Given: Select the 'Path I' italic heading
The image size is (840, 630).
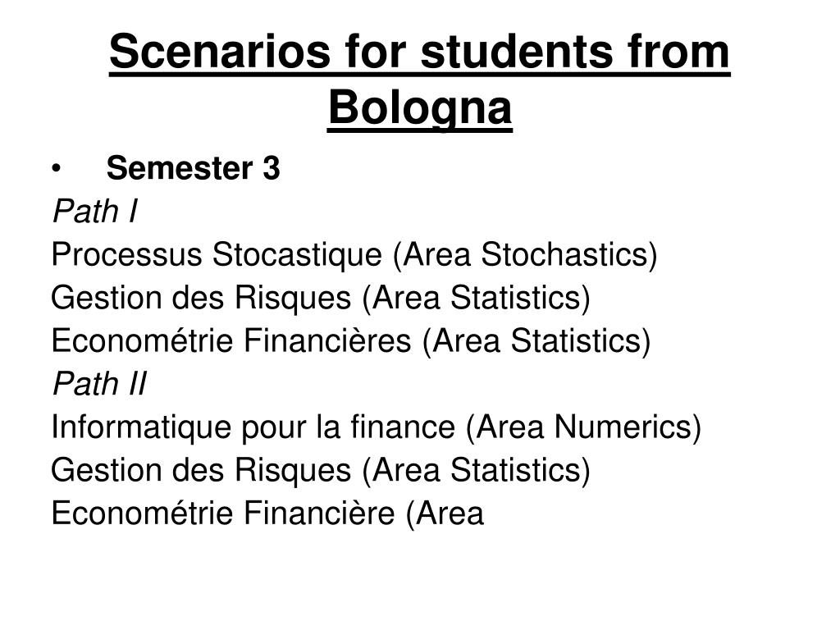Looking at the screenshot, I should click(95, 211).
